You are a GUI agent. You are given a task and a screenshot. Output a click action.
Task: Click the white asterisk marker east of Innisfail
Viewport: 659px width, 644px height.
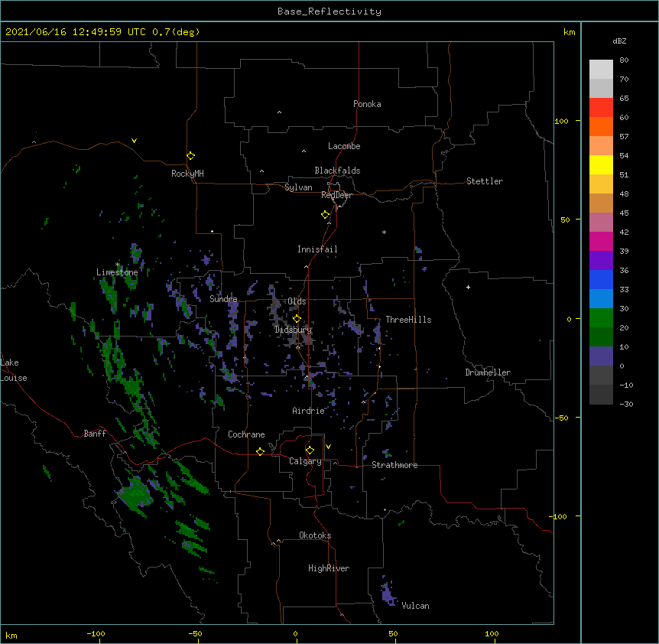pos(384,232)
